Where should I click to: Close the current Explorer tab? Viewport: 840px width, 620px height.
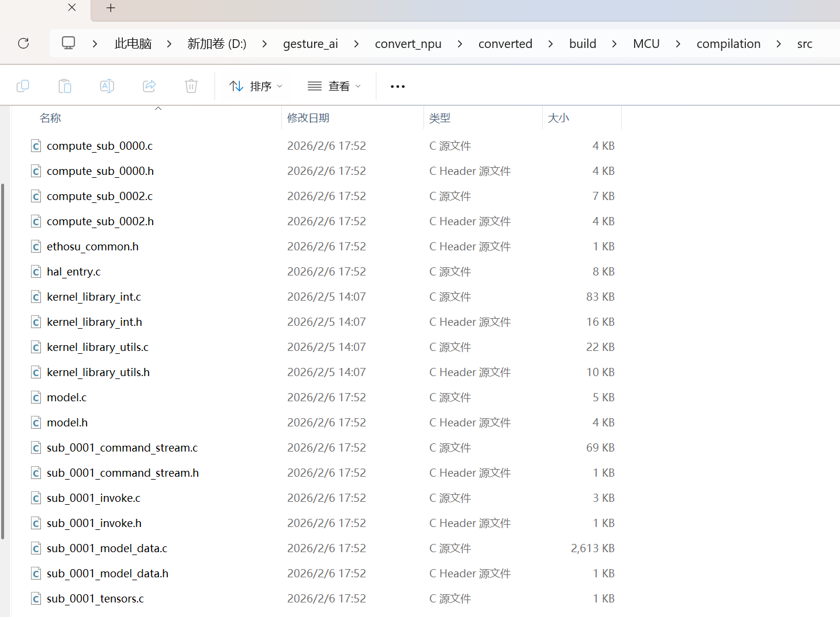tap(72, 8)
